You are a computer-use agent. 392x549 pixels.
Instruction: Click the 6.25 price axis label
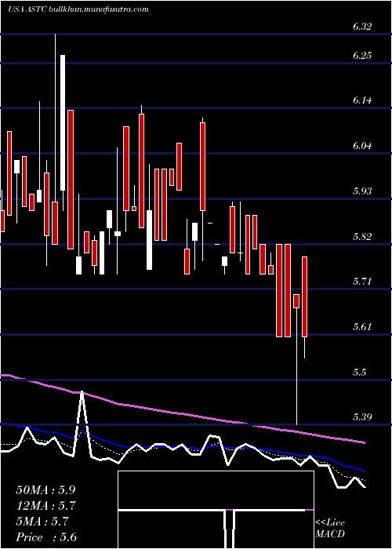click(x=362, y=56)
